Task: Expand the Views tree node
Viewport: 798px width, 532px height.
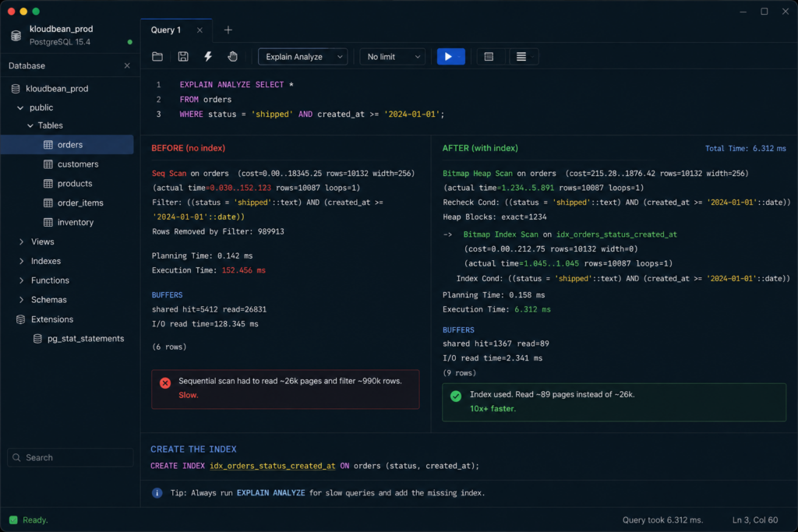Action: [21, 241]
